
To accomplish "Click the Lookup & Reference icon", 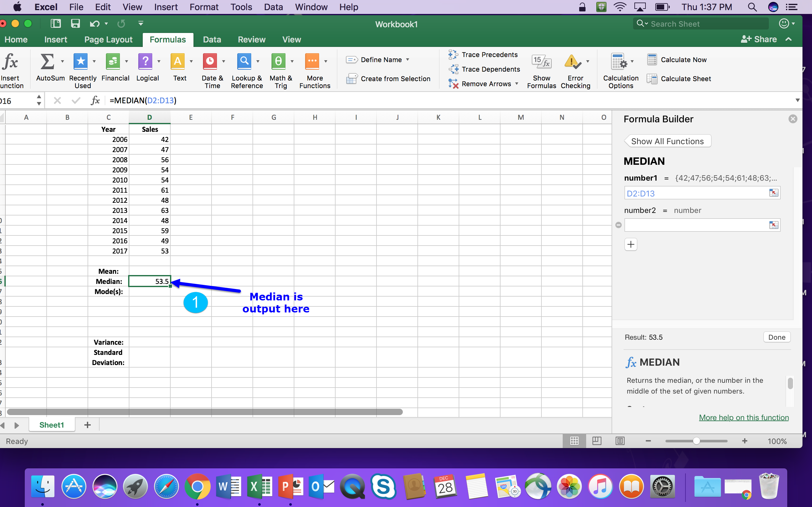I will click(x=244, y=62).
